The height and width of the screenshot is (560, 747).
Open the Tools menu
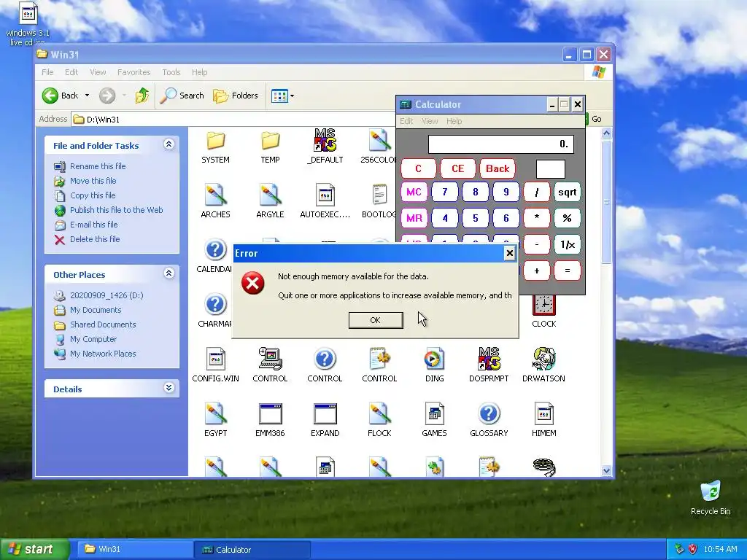[171, 72]
